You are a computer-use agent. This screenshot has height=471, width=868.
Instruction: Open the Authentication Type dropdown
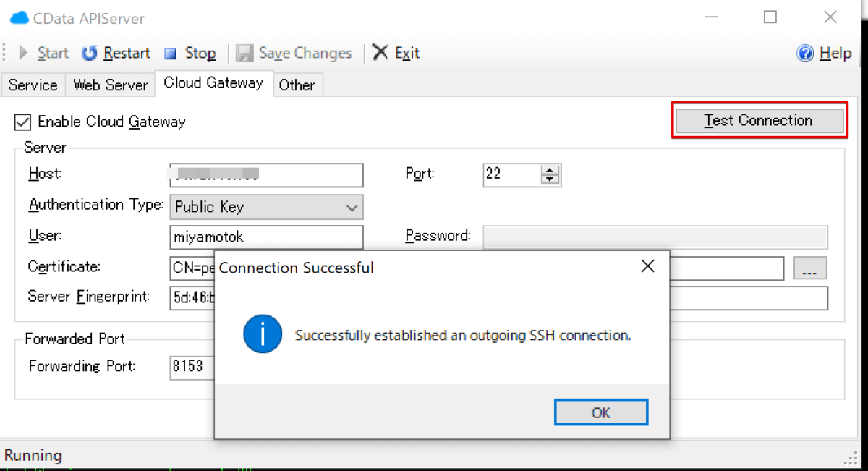352,208
